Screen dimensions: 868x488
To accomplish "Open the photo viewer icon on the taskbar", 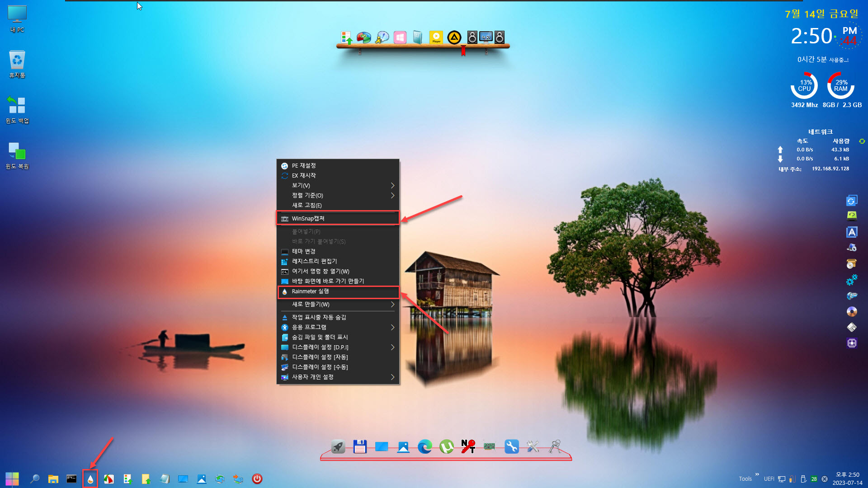I will coord(202,479).
